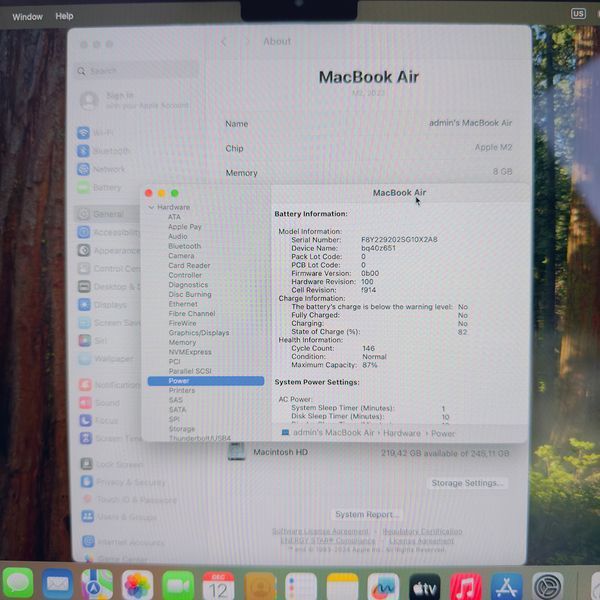Open License Agreement link
Image resolution: width=600 pixels, height=600 pixels.
click(x=422, y=541)
